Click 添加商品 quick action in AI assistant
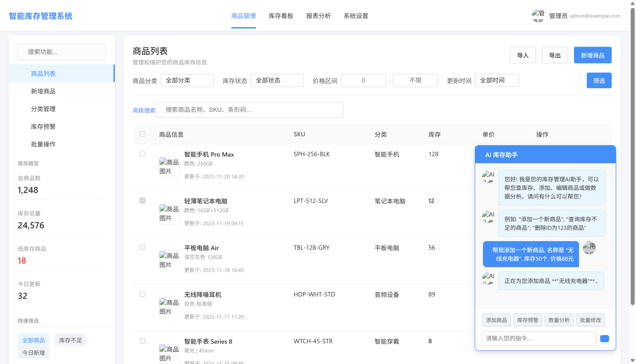Image resolution: width=636 pixels, height=364 pixels. point(496,320)
